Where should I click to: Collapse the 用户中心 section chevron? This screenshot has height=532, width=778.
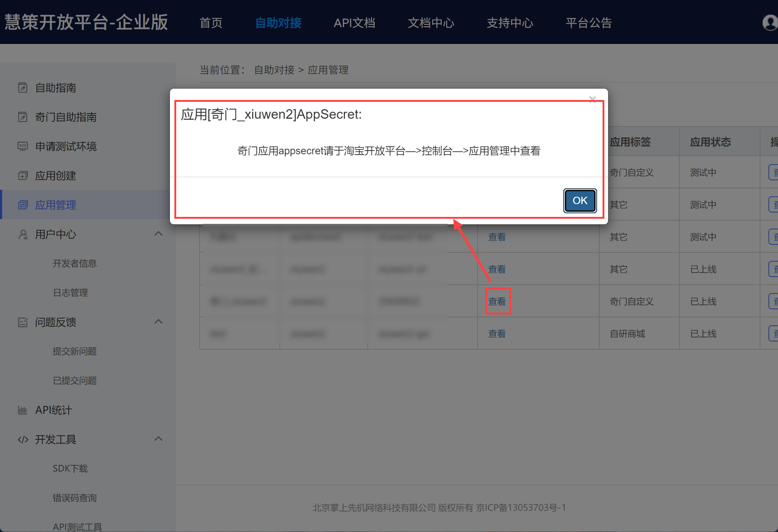point(158,234)
